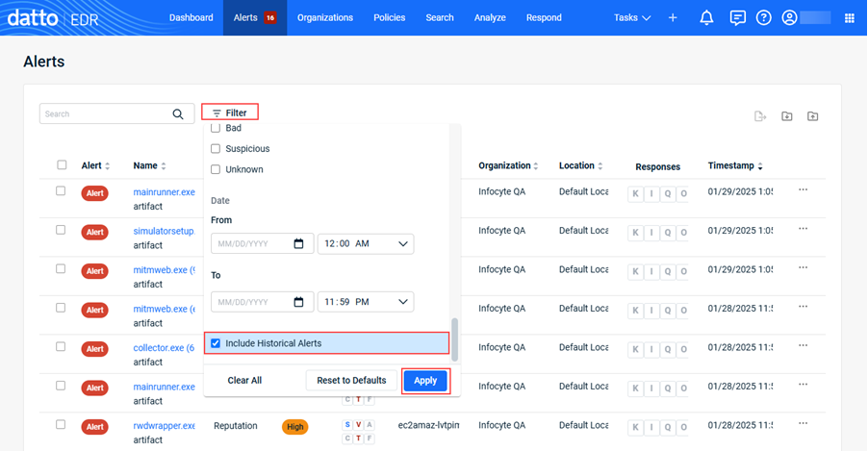The height and width of the screenshot is (451, 868).
Task: Open the From date calendar picker icon
Action: pos(298,244)
